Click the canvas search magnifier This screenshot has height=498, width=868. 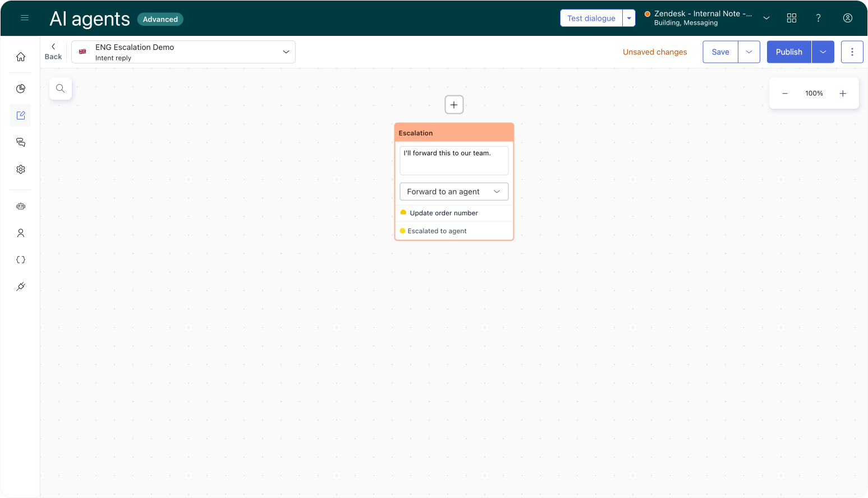[x=61, y=89]
